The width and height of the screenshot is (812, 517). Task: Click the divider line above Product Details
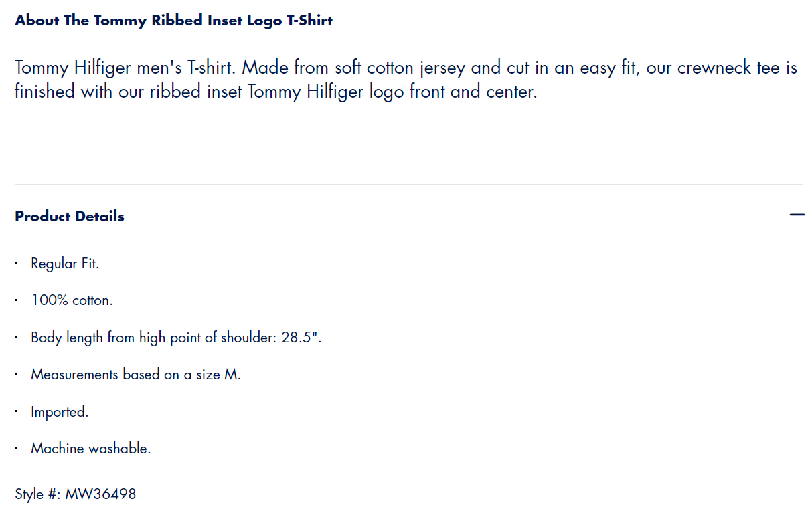[x=408, y=184]
